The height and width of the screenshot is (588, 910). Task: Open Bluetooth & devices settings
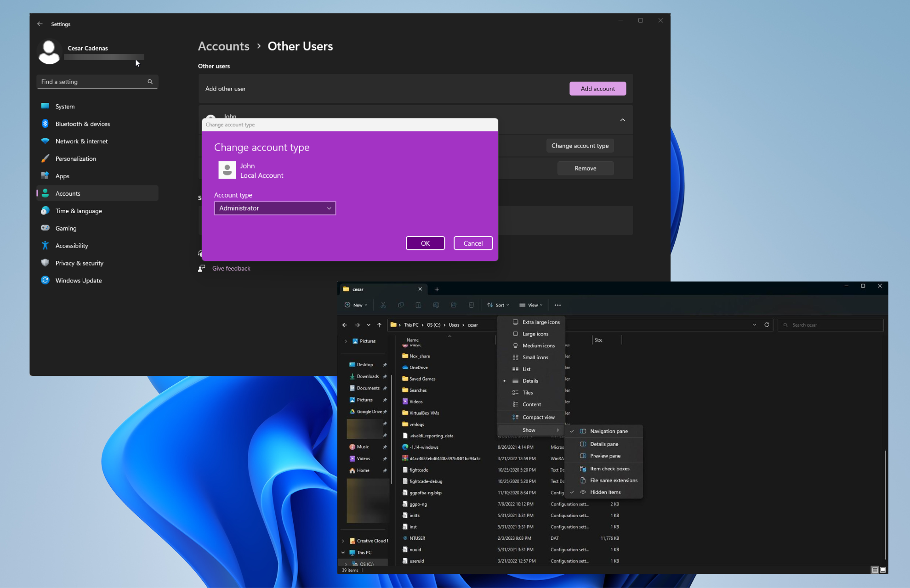pos(97,124)
